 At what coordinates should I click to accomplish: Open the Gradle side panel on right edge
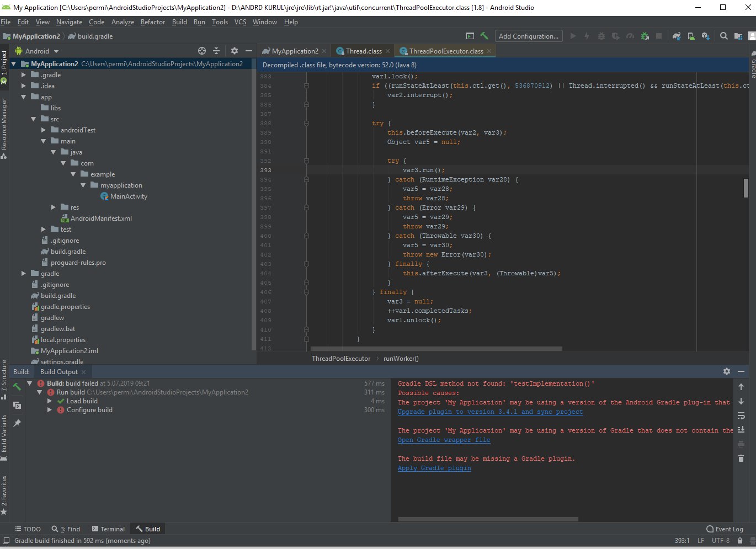[753, 65]
